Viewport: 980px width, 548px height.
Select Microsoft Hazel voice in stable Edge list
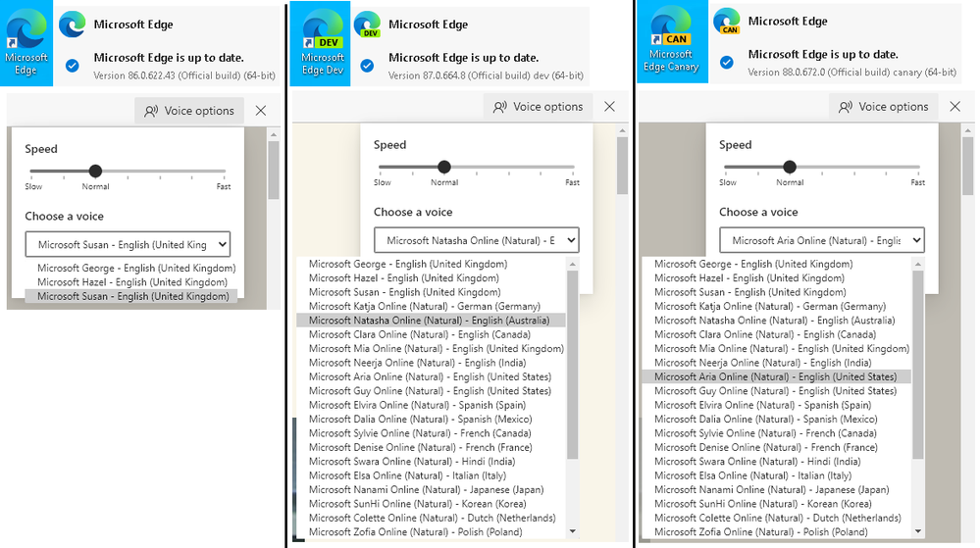click(x=131, y=281)
